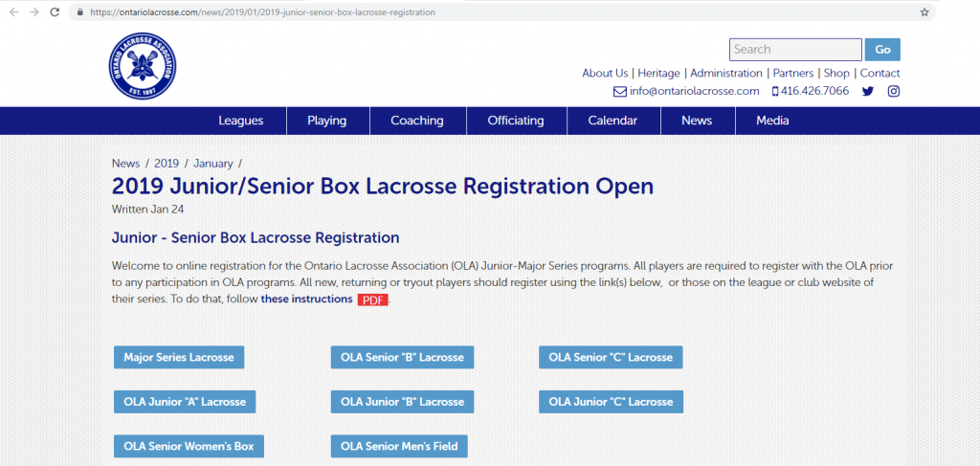View site info via padlock icon
This screenshot has width=980, height=466.
click(80, 11)
